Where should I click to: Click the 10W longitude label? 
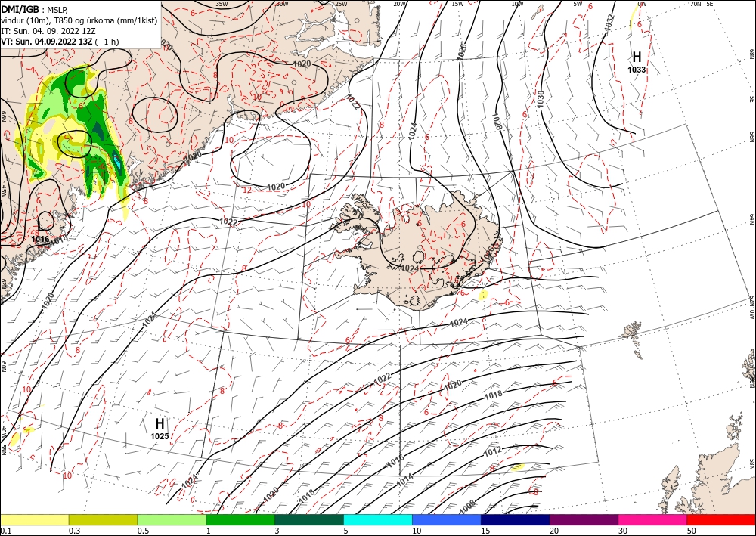click(517, 4)
